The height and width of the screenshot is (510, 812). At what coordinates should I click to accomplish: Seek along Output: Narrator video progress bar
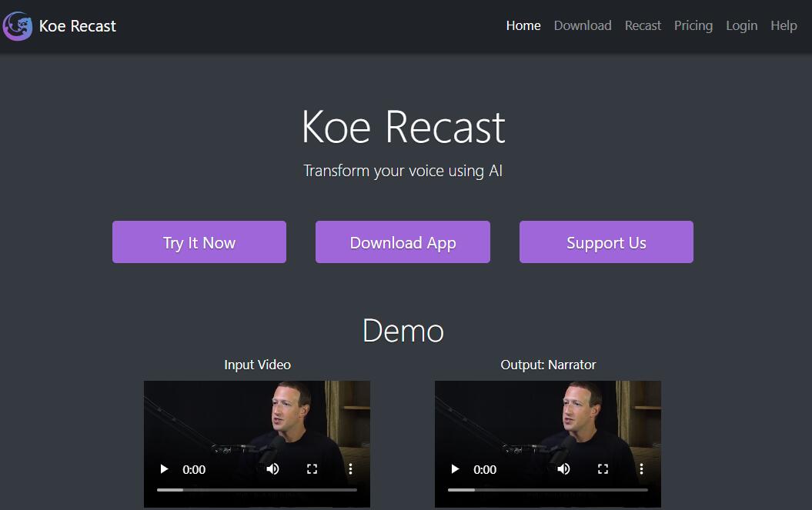548,490
